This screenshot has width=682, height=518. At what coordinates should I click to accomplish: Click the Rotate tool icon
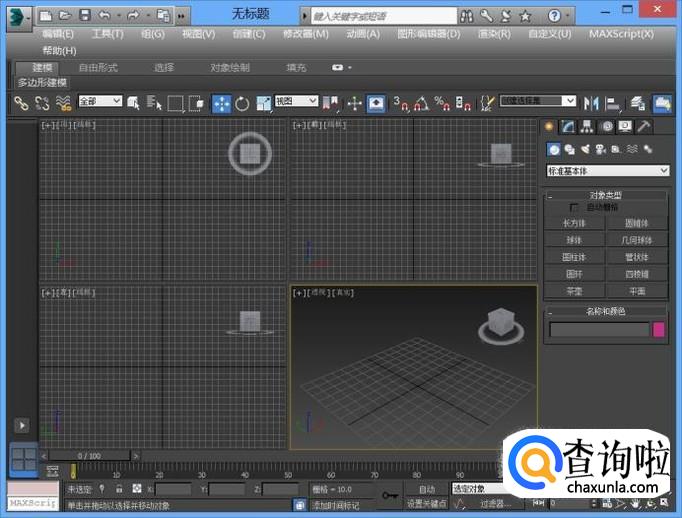click(242, 103)
